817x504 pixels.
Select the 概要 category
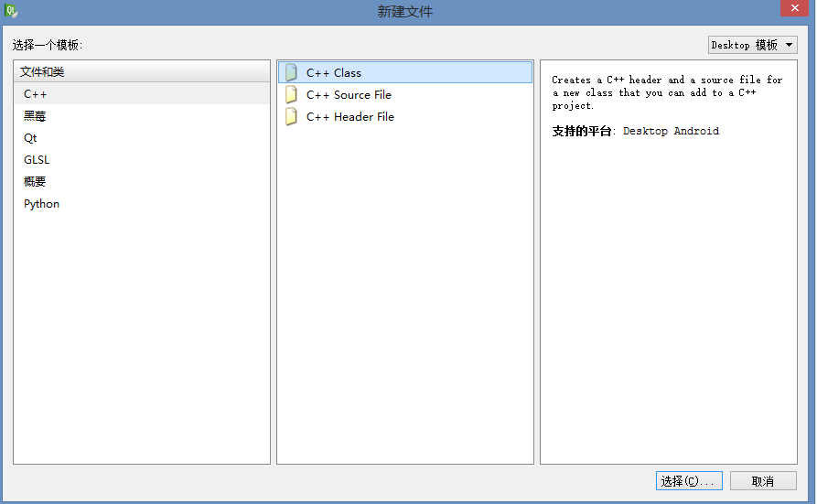click(x=141, y=181)
